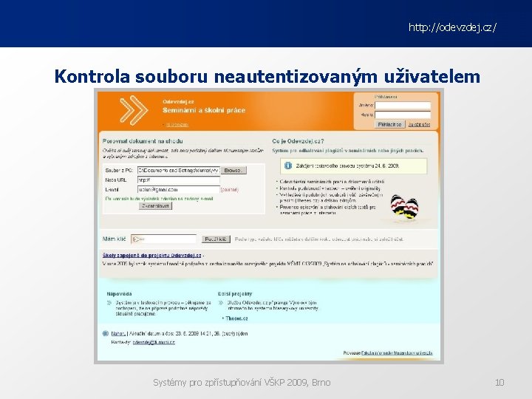Click the Nebo URL input field
Image resolution: width=532 pixels, height=399 pixels.
[x=179, y=180]
